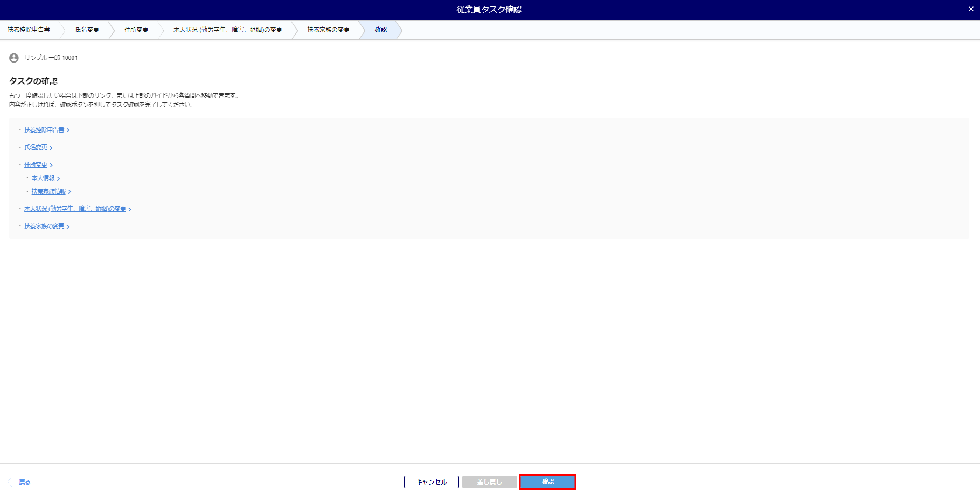This screenshot has height=496, width=980.
Task: Go to 本人状況の変更 breadcrumb step
Action: [228, 30]
